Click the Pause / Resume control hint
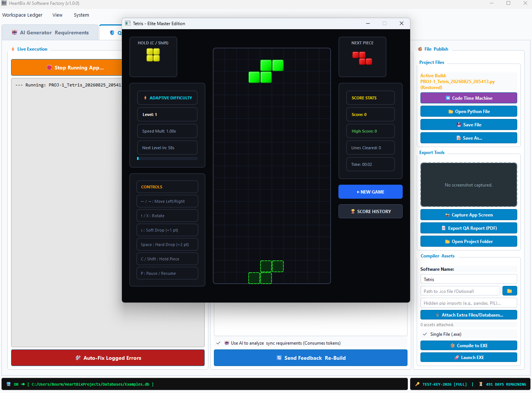Screen dimensions: 532x393 click(x=167, y=273)
